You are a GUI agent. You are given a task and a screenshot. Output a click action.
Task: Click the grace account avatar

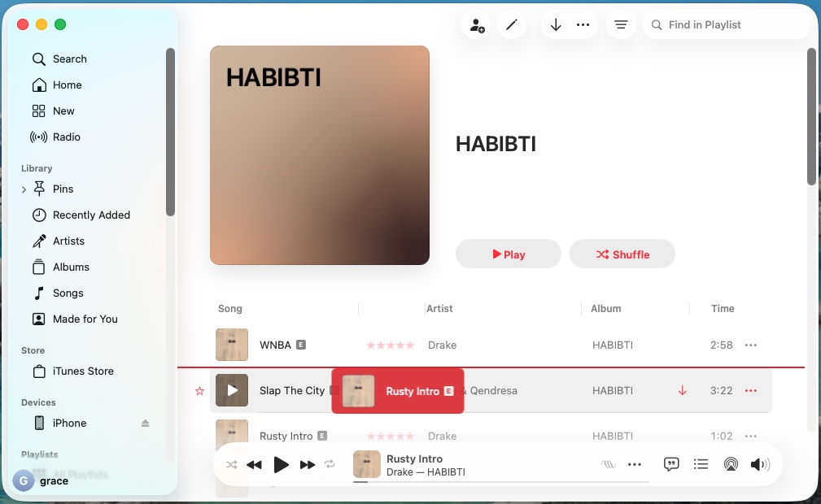click(x=24, y=480)
